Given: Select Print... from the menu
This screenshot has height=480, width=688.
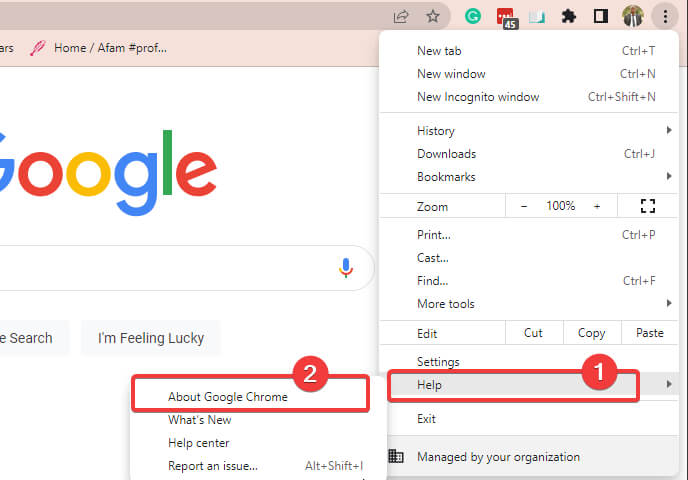Looking at the screenshot, I should pos(529,235).
